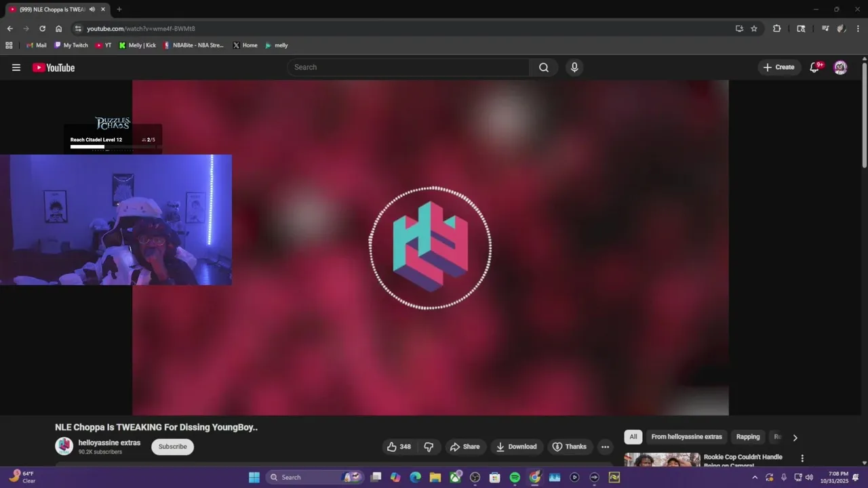Open Melly | Kick bookmark

pyautogui.click(x=138, y=45)
